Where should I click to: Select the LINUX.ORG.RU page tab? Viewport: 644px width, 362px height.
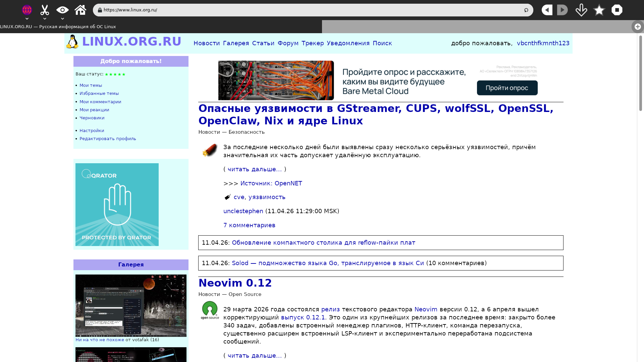[x=58, y=26]
